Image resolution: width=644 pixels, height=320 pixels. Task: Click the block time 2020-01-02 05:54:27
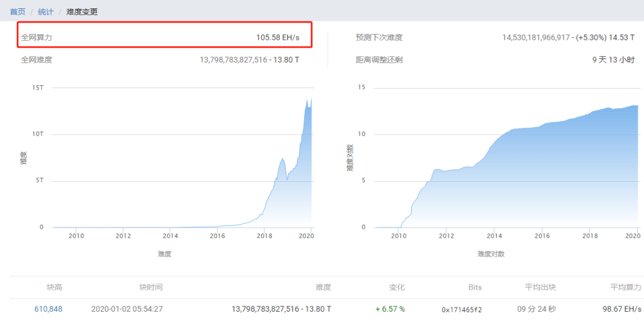click(x=126, y=309)
